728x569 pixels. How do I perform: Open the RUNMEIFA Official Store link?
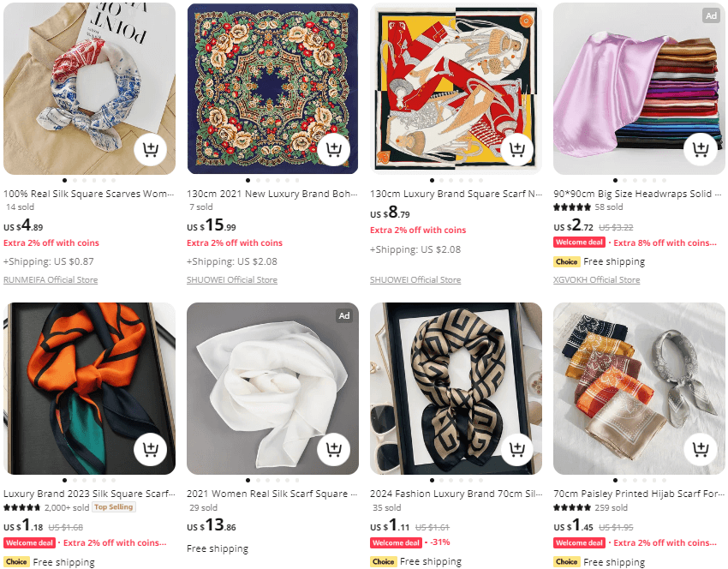pos(51,279)
